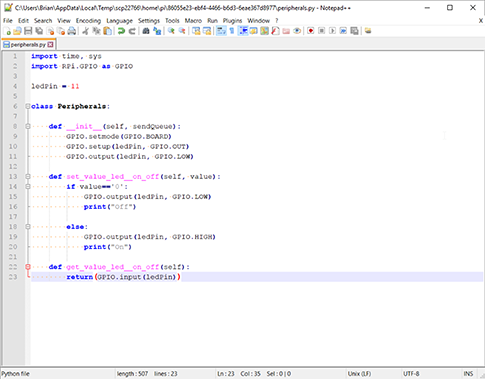Click the last plugin toolbar icon

(x=368, y=31)
